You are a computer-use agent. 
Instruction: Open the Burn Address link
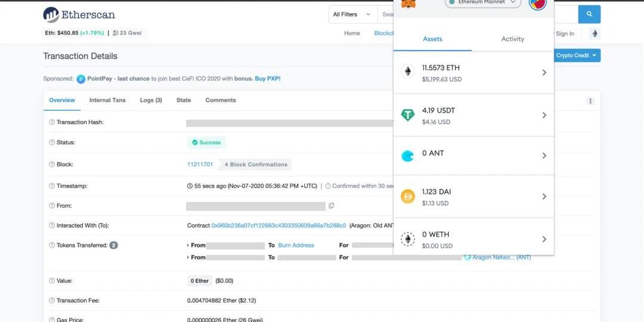click(x=296, y=245)
